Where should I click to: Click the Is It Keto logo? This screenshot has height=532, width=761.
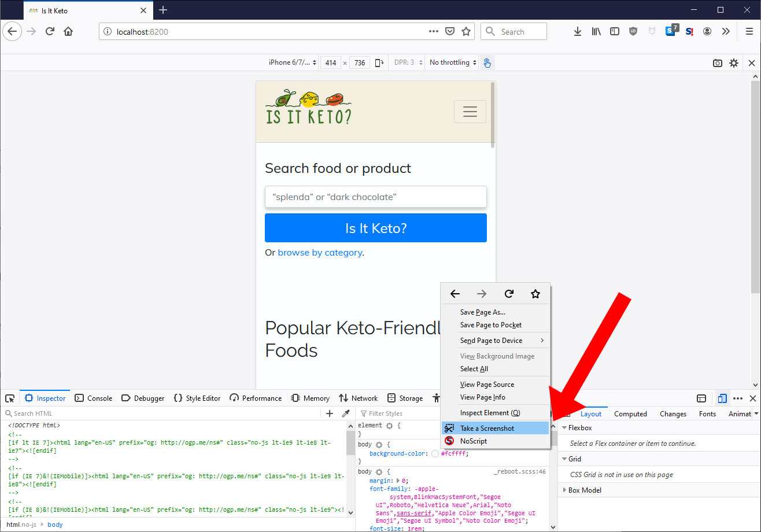click(x=308, y=107)
